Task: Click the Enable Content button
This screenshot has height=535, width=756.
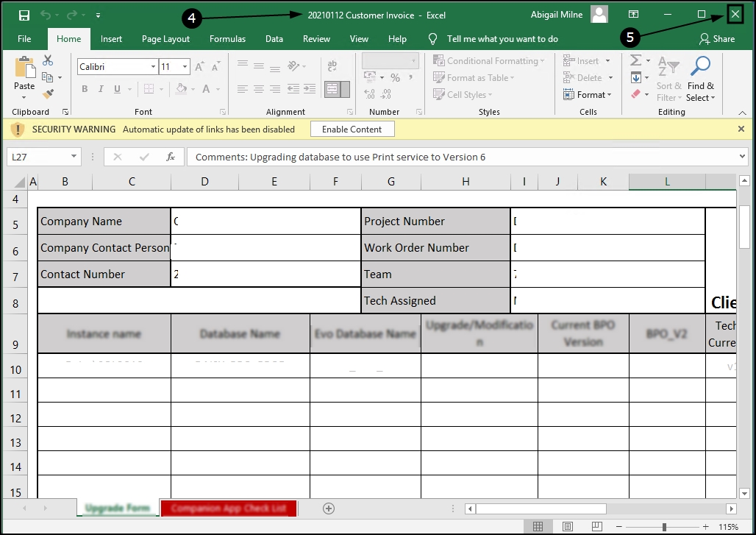Action: (352, 130)
